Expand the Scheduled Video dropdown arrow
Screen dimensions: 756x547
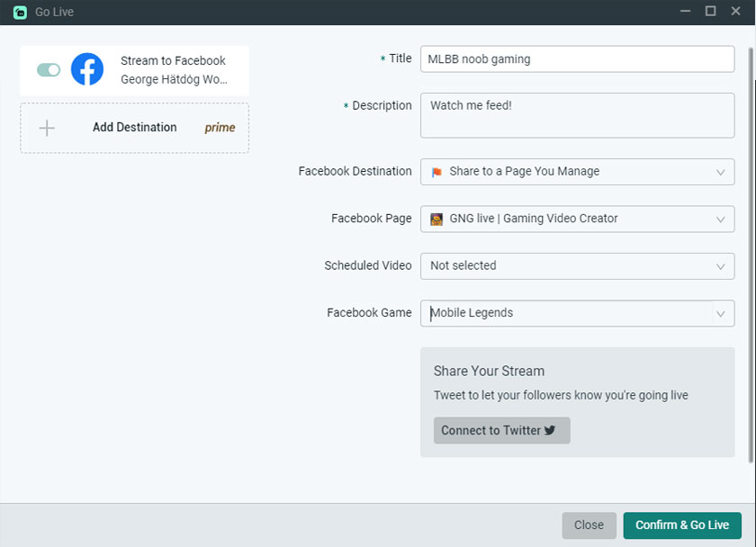720,266
